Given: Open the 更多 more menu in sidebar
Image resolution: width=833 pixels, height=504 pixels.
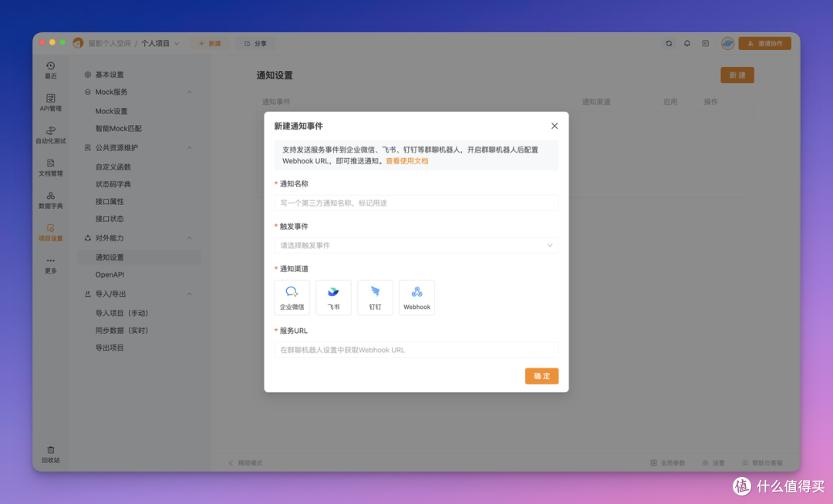Looking at the screenshot, I should coord(50,265).
